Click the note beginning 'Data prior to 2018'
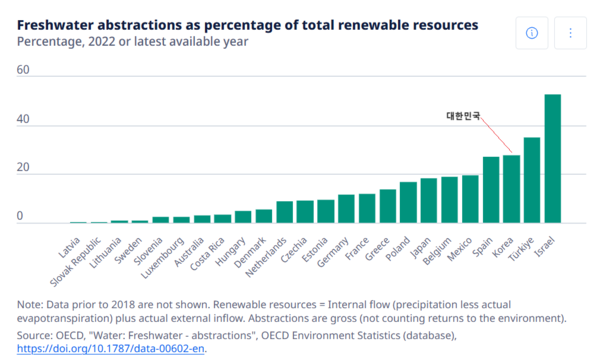Screen dimensions: 600x364 tap(292, 312)
